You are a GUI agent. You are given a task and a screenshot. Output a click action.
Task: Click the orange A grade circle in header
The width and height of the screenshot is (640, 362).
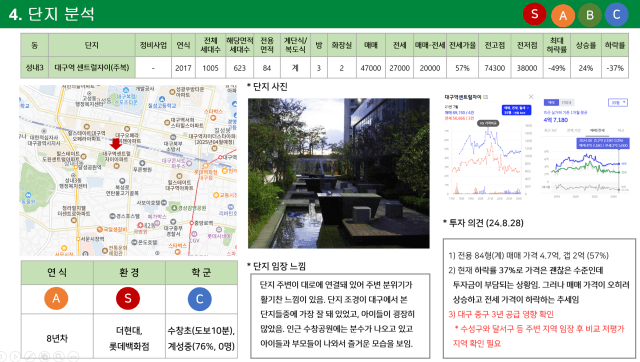click(563, 16)
